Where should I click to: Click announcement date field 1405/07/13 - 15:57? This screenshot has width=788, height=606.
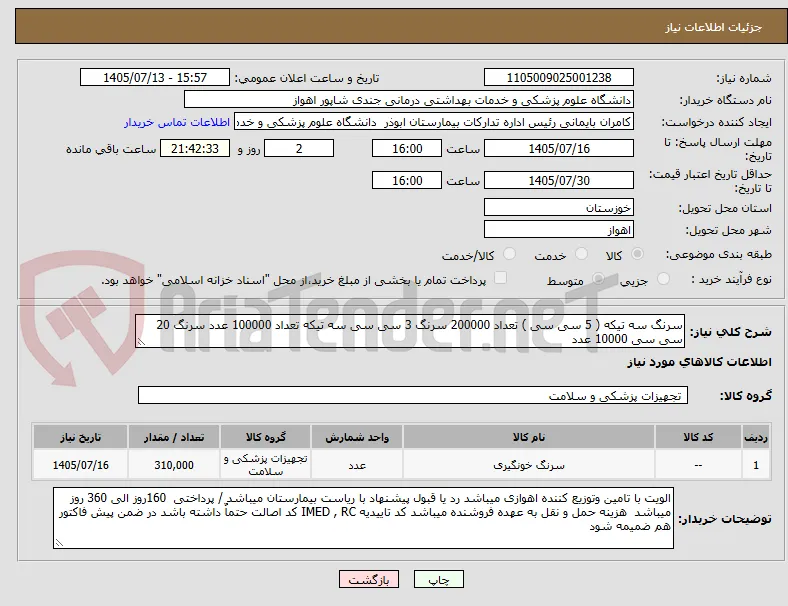point(155,77)
